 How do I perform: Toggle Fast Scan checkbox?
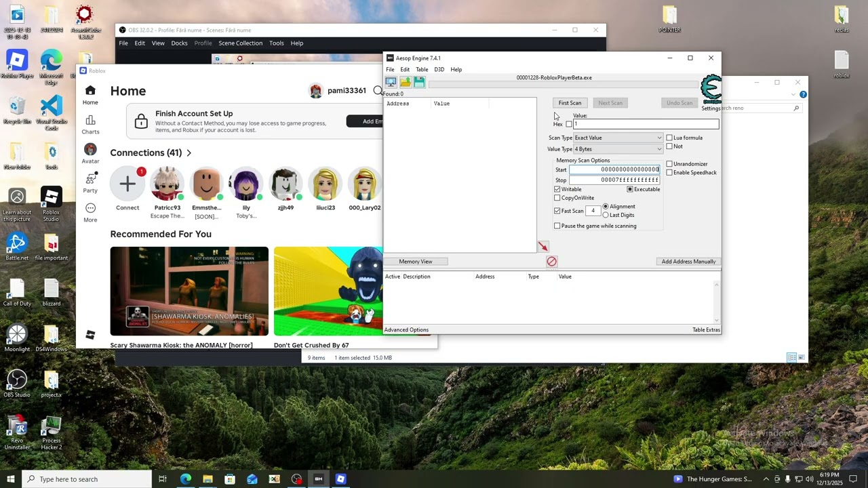[x=557, y=211]
